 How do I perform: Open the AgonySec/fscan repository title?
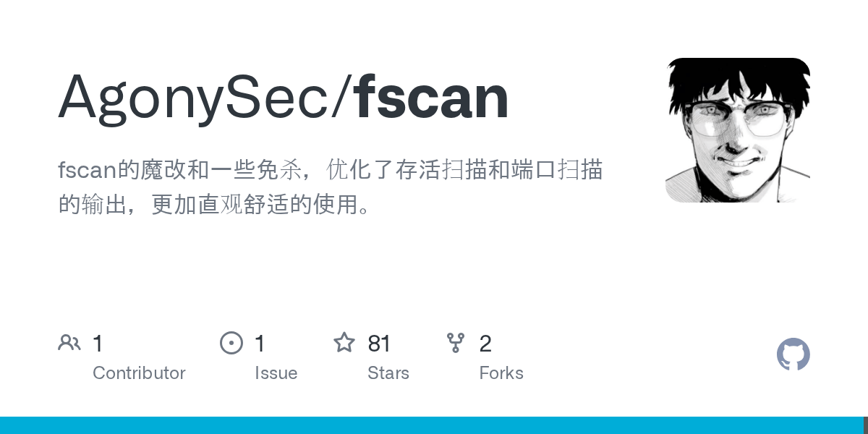click(284, 98)
